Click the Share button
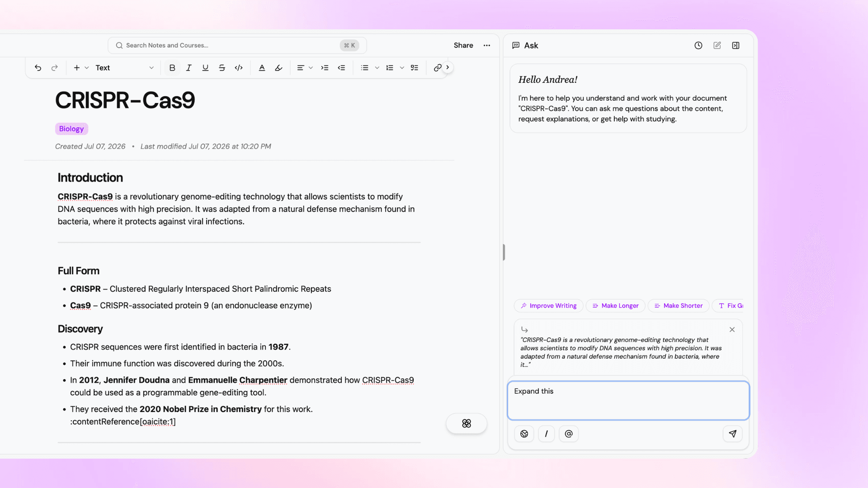Viewport: 868px width, 488px height. pyautogui.click(x=463, y=45)
